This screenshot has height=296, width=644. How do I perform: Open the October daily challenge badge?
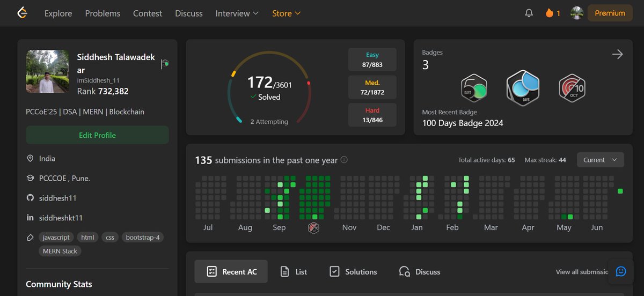coord(572,88)
